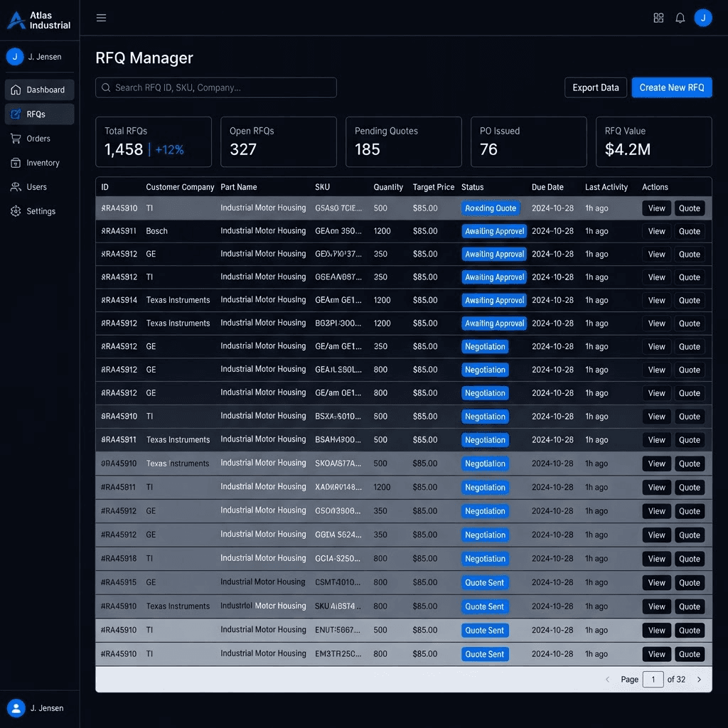Sort by Quantity column header

pos(388,187)
